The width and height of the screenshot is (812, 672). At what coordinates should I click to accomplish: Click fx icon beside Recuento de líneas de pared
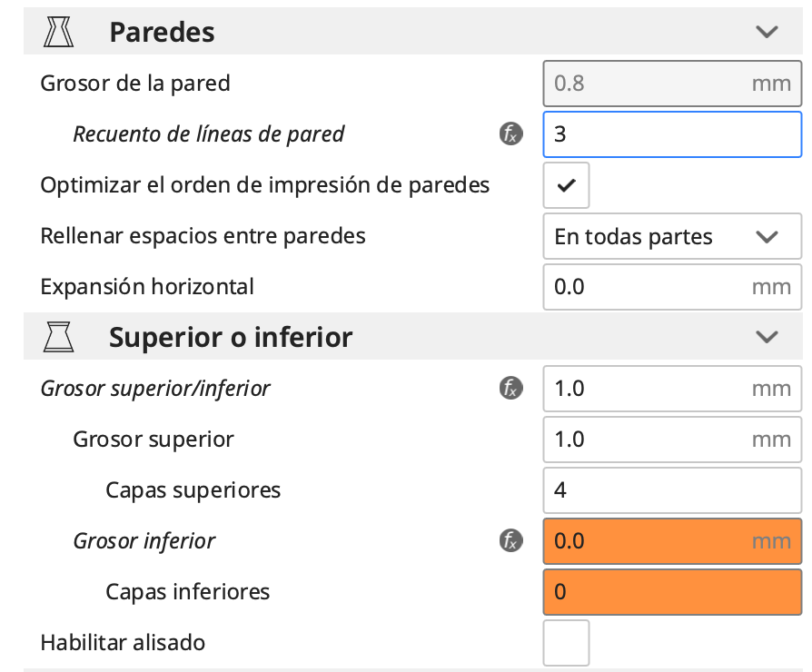tap(511, 134)
